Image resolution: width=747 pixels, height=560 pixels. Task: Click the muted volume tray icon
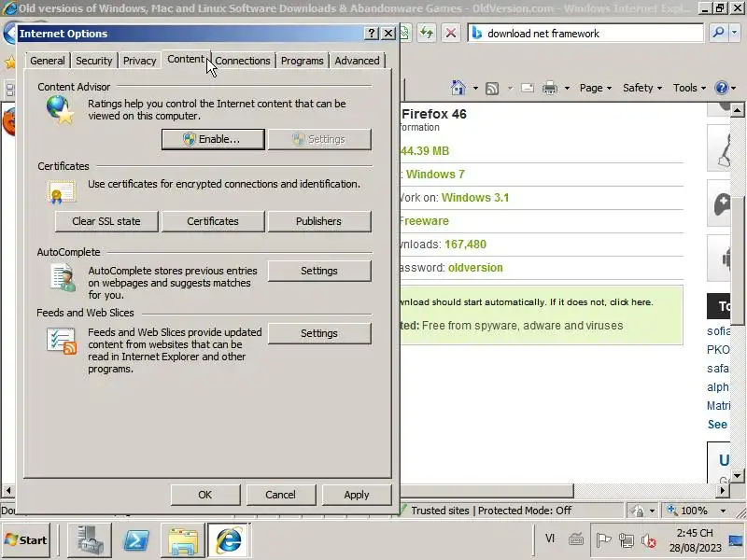click(648, 540)
